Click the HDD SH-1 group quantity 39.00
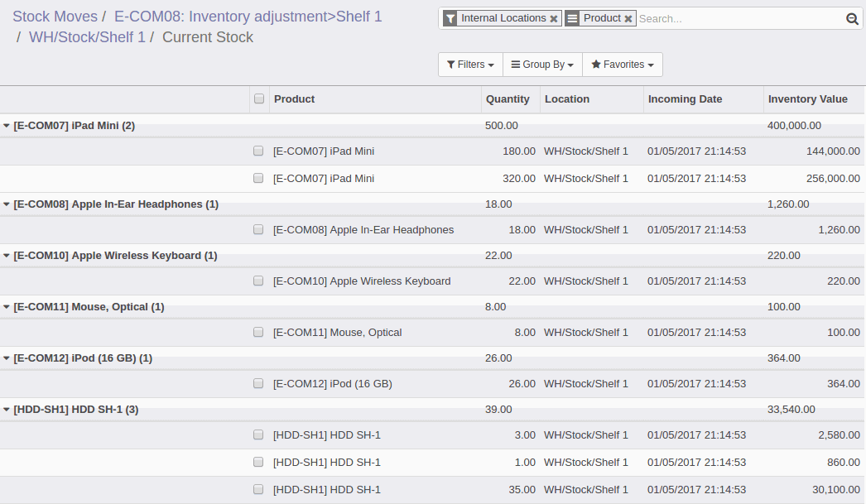 pyautogui.click(x=498, y=410)
